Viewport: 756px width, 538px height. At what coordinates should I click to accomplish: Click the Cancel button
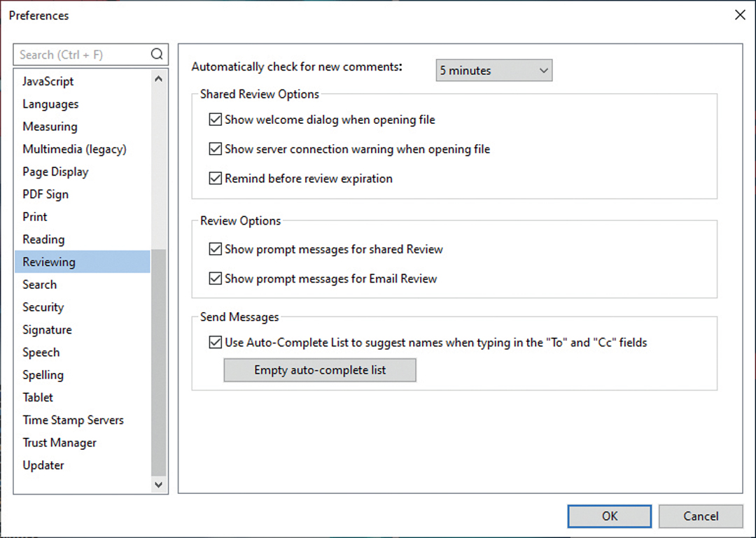tap(700, 516)
